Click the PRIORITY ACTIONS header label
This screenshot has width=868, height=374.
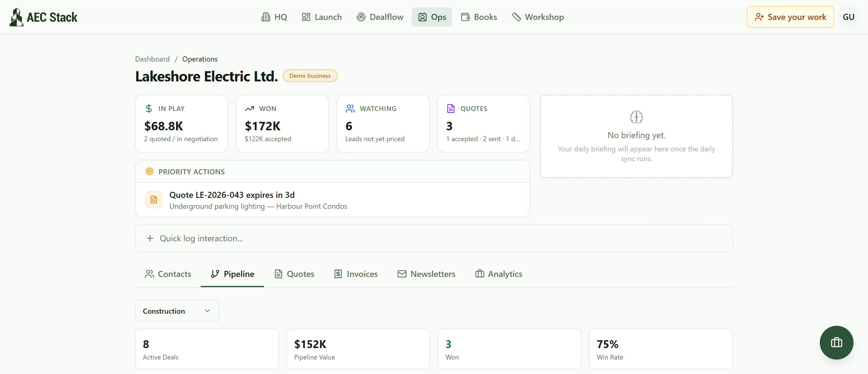point(191,172)
